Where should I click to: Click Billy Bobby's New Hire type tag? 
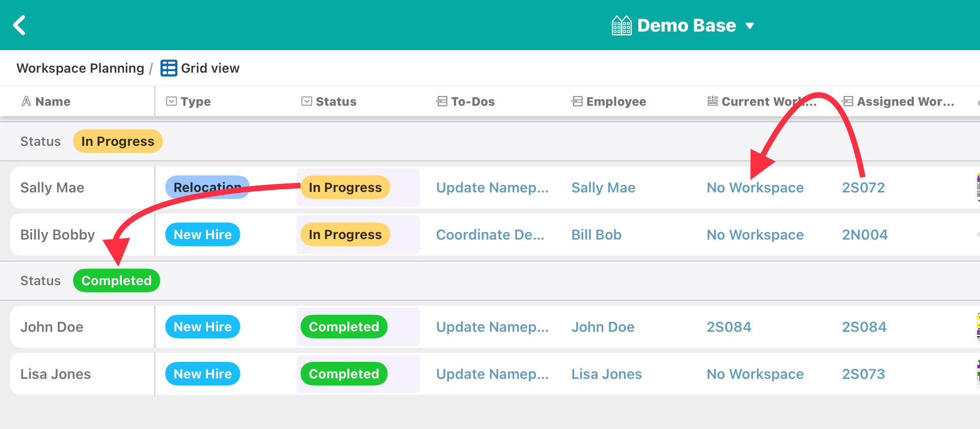202,235
